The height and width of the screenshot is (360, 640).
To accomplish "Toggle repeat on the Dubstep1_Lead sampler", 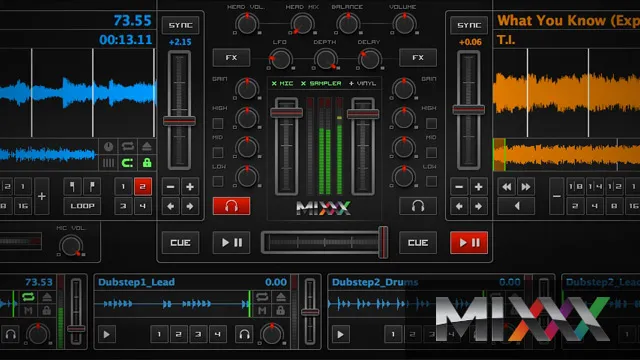I will click(262, 297).
